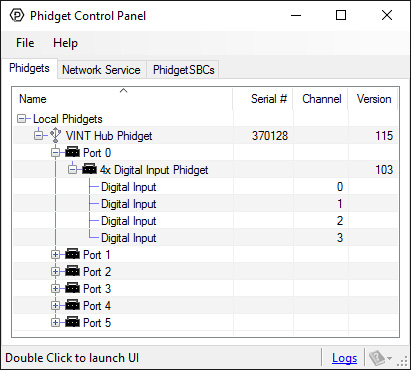Click the Phidget logo icon in title bar
This screenshot has height=370, width=411.
pyautogui.click(x=17, y=15)
